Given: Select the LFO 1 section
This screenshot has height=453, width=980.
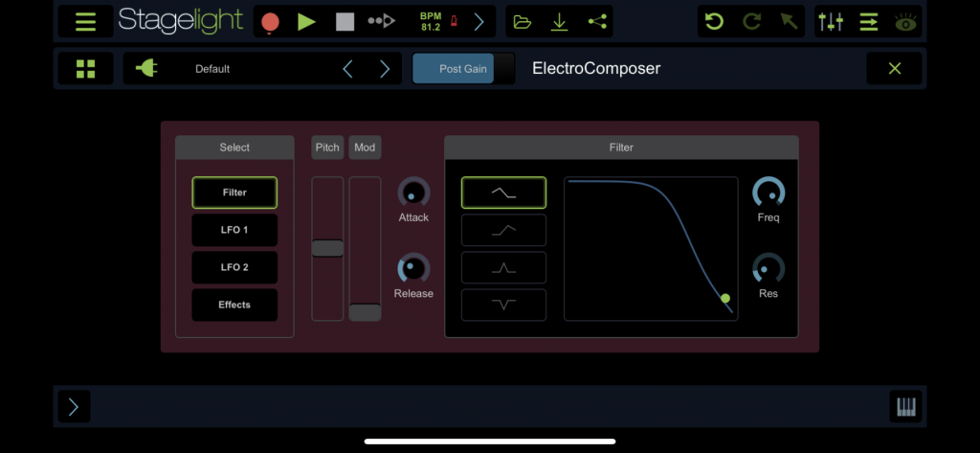Looking at the screenshot, I should click(x=234, y=230).
